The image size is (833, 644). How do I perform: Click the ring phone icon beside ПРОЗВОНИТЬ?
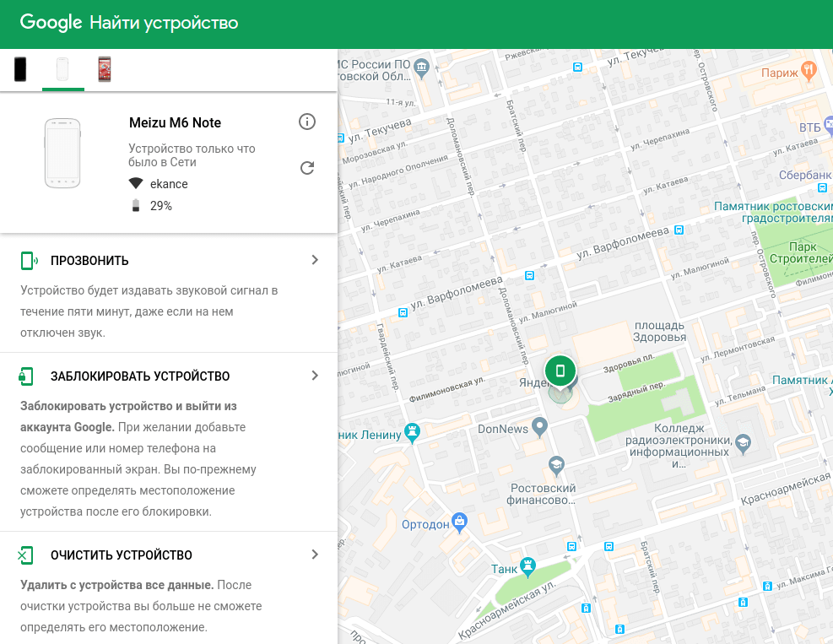pos(29,260)
